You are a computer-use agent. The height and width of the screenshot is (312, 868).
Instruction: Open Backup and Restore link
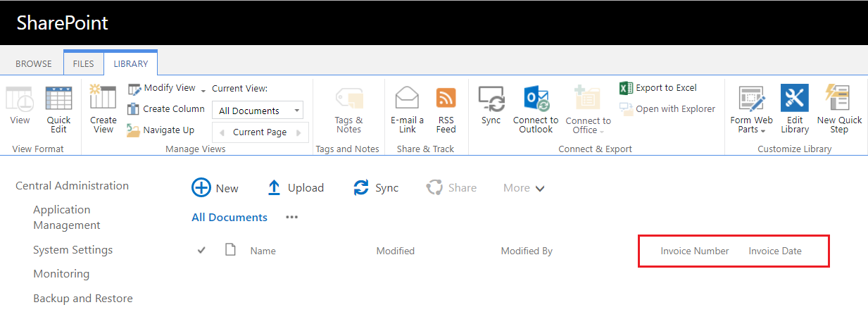coord(83,299)
